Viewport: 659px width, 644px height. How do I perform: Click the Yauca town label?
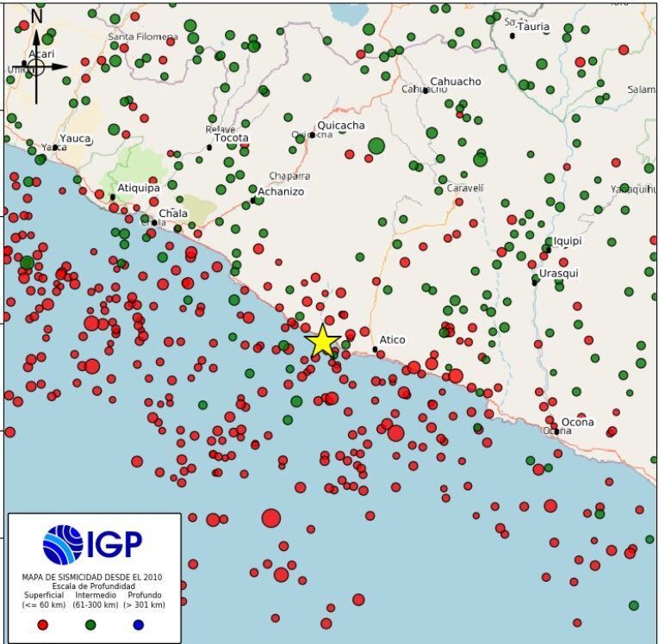pos(75,139)
